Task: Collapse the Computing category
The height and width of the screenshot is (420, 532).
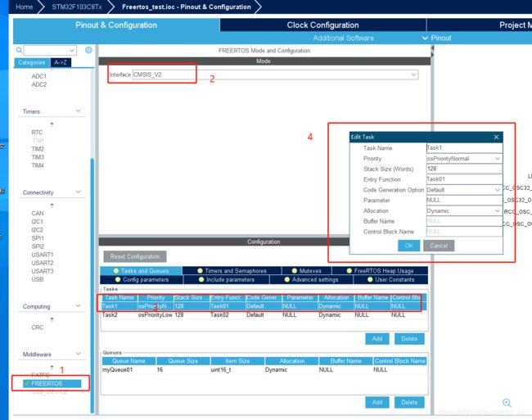Action: click(x=79, y=306)
